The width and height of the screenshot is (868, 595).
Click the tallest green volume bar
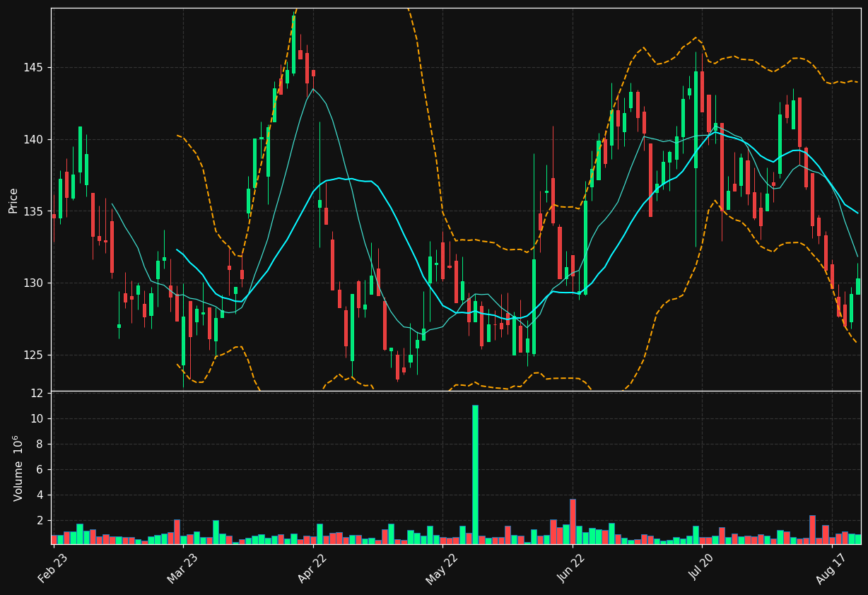point(475,474)
